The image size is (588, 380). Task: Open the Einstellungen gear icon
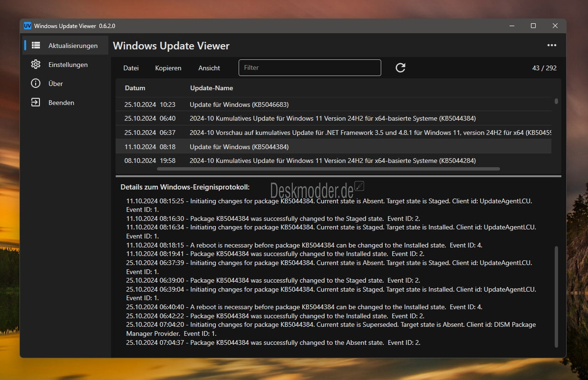pos(36,65)
